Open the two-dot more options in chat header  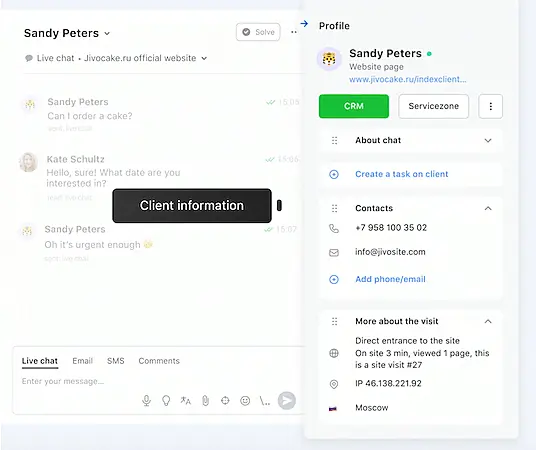[294, 32]
